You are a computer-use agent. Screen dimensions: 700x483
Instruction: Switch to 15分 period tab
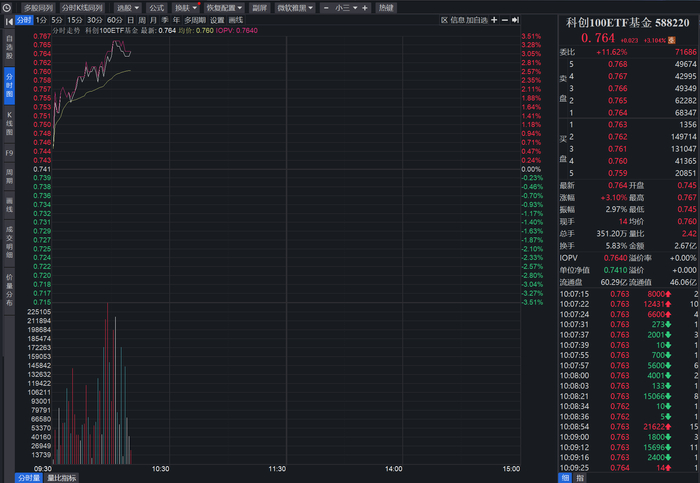coord(75,20)
